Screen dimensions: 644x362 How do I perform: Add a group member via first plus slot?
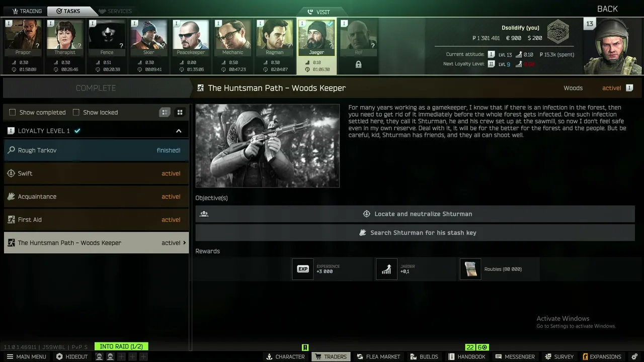pos(121,356)
